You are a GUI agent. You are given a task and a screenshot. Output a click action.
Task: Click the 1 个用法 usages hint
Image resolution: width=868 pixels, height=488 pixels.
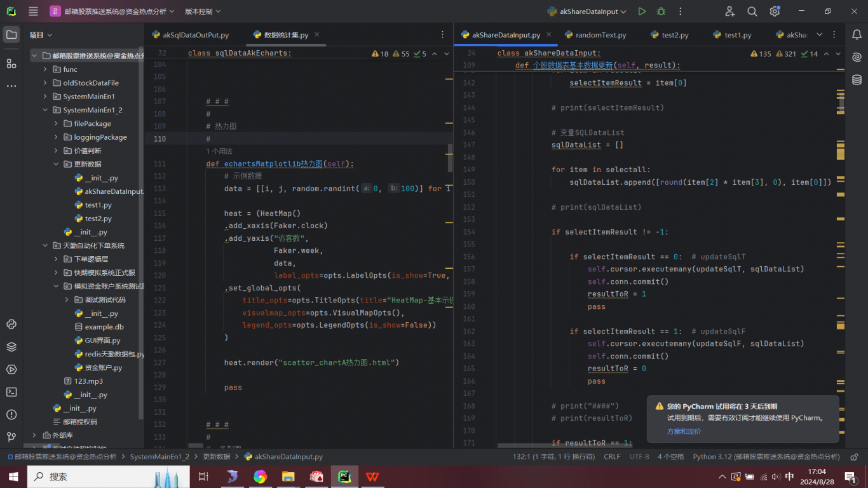pos(219,151)
